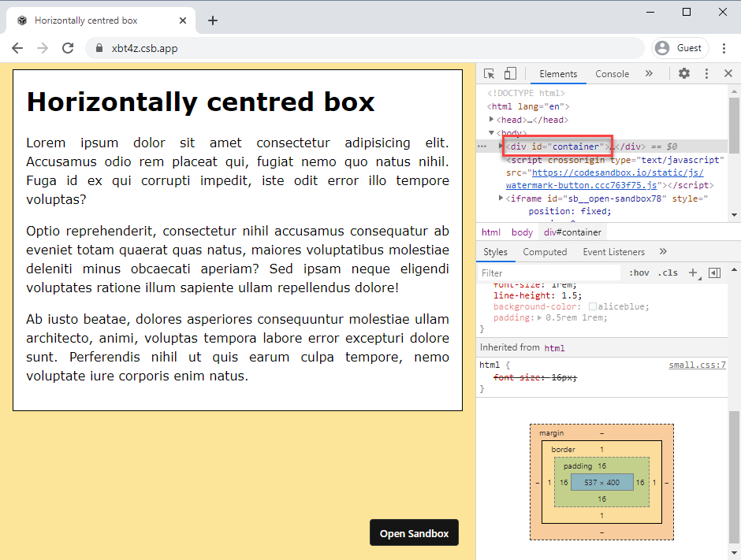Screen dimensions: 741x560
Task: Add new style rule with plus icon
Action: (693, 273)
